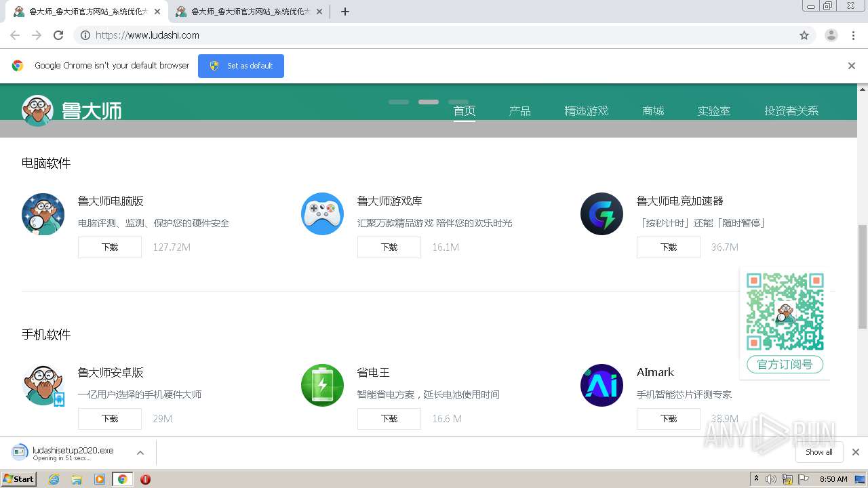Screen dimensions: 868x488
Task: Close the second 鲁大师 tab
Action: (x=319, y=12)
